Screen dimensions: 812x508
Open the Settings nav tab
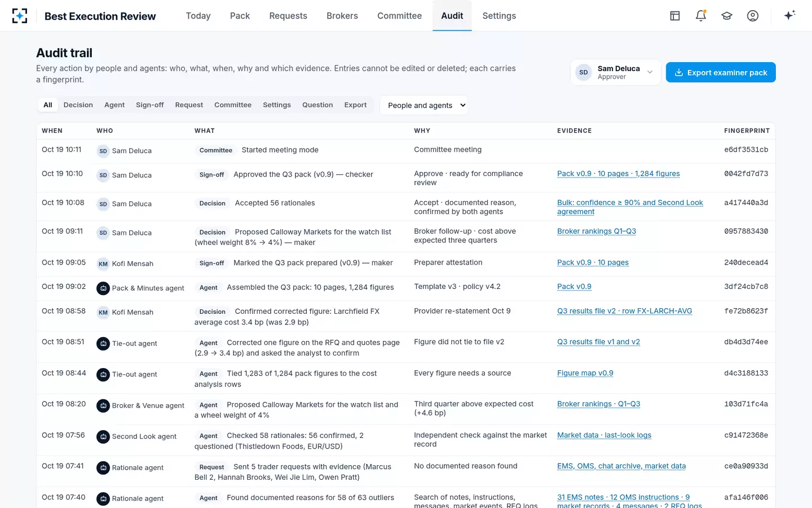tap(499, 16)
